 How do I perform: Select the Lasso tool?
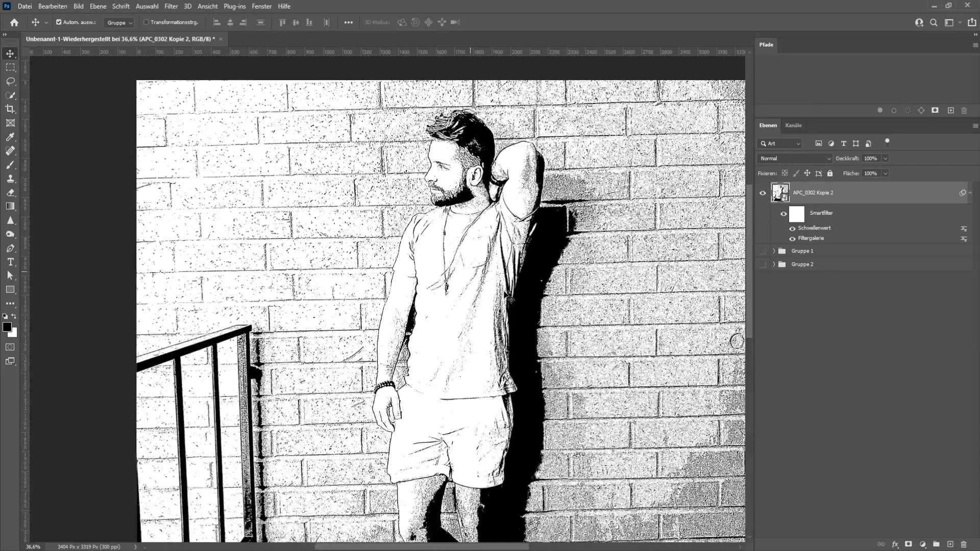(x=10, y=81)
